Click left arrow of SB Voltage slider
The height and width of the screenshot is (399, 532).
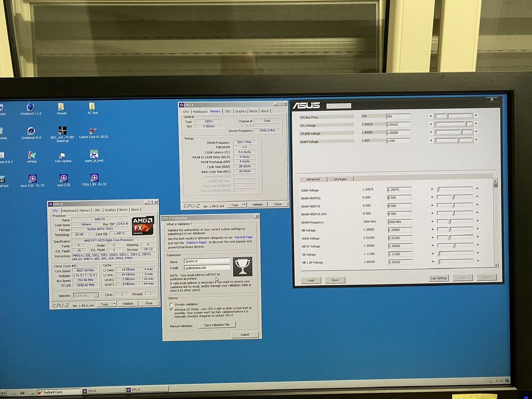[x=432, y=254]
